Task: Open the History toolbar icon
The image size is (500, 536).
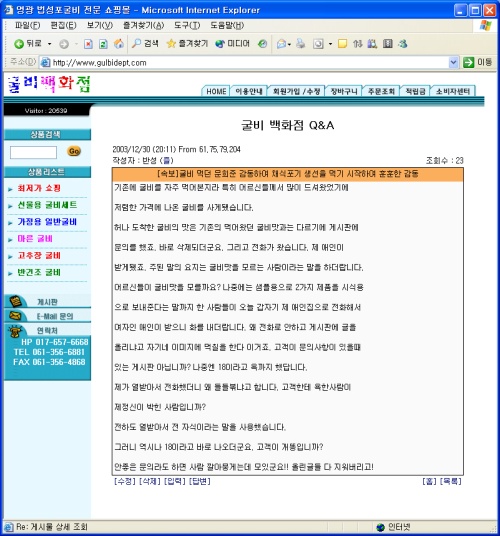Action: click(x=262, y=44)
